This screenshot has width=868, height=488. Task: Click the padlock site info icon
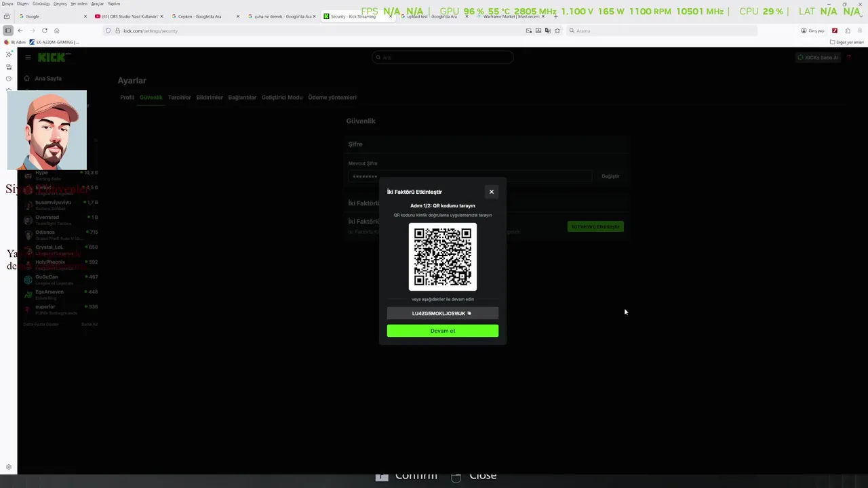(117, 30)
